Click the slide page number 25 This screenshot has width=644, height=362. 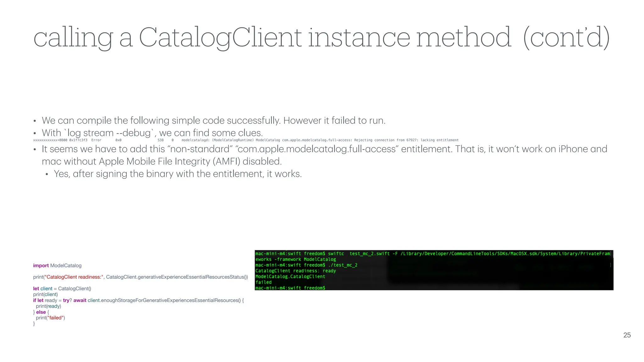coord(627,335)
